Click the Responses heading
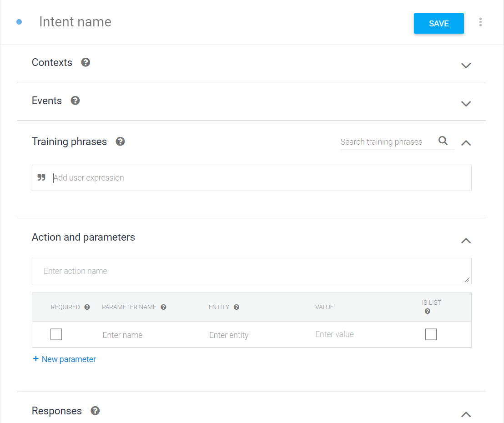Screen dimensions: 504x423 pyautogui.click(x=57, y=411)
